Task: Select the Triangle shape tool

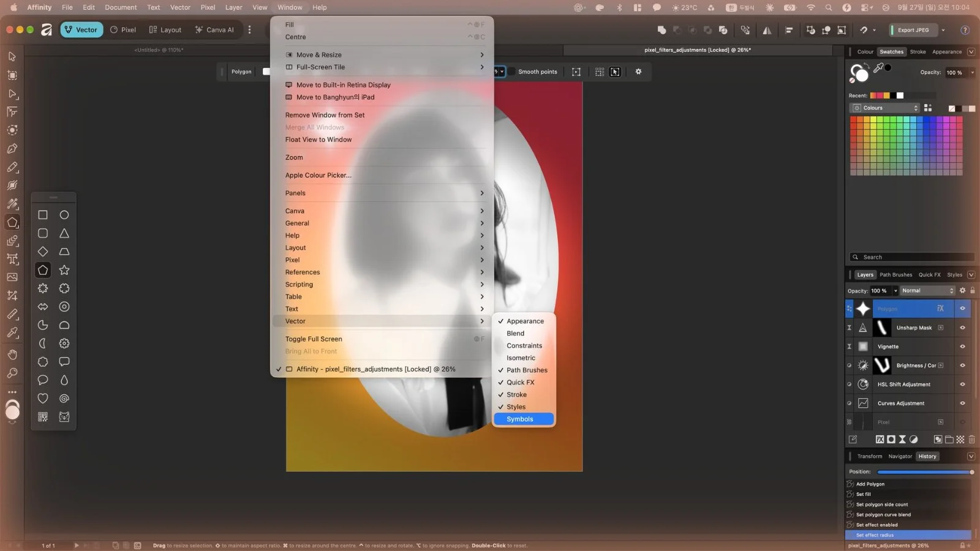Action: (x=64, y=233)
